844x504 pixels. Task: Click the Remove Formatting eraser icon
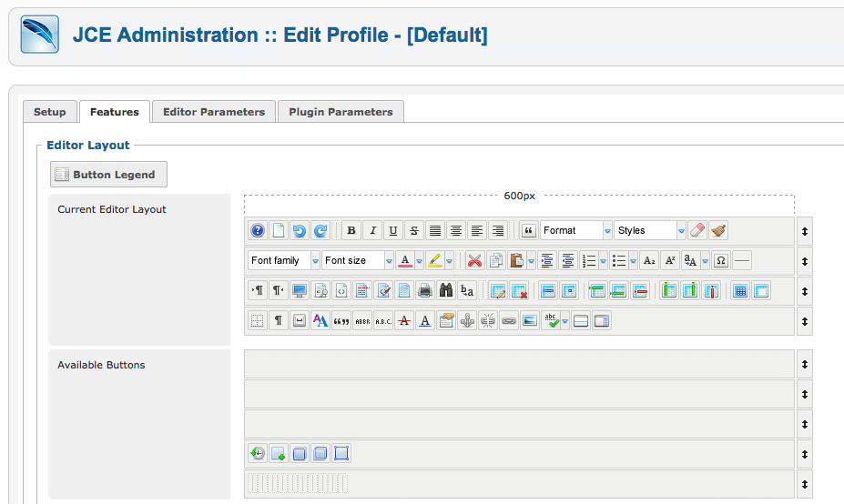click(697, 231)
